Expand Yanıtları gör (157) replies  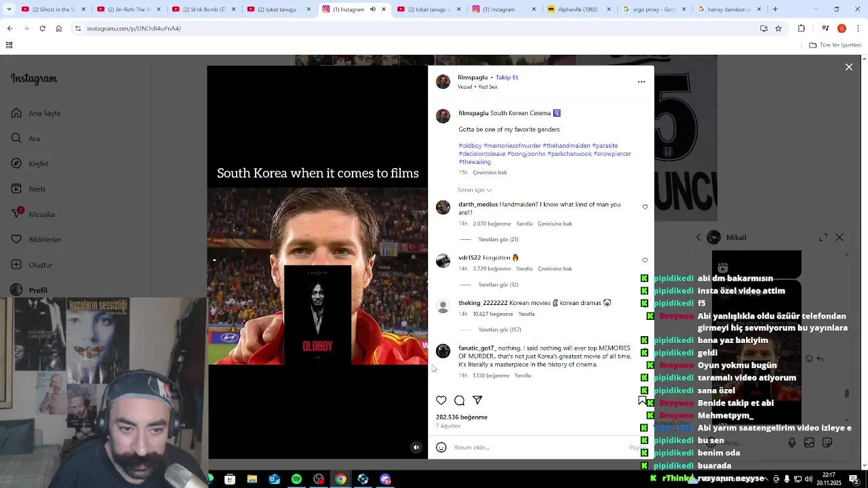click(500, 329)
